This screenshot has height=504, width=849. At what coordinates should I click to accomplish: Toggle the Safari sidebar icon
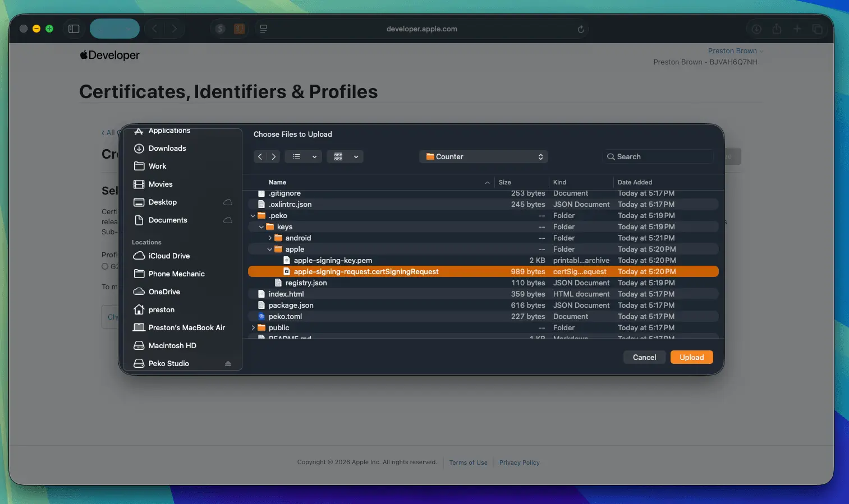coord(74,29)
